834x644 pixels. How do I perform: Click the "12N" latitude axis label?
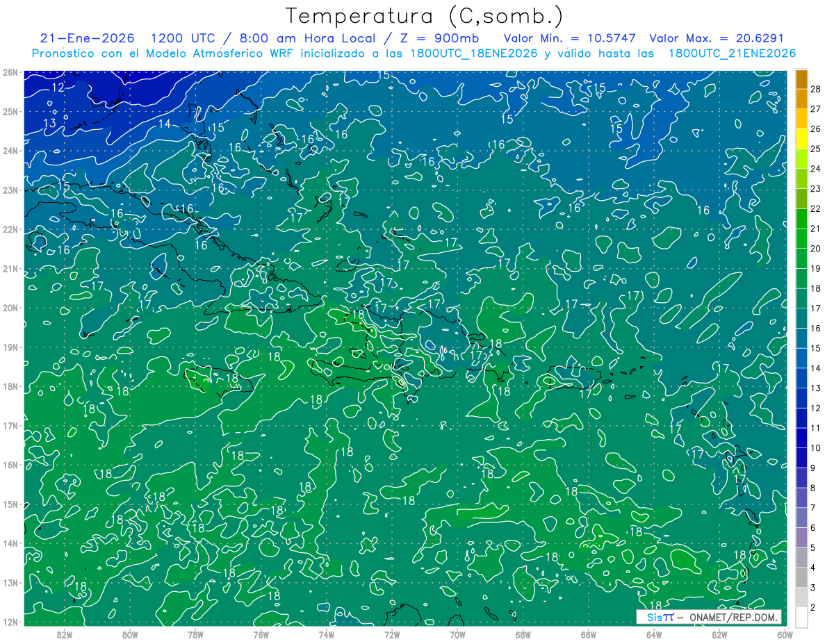(10, 622)
